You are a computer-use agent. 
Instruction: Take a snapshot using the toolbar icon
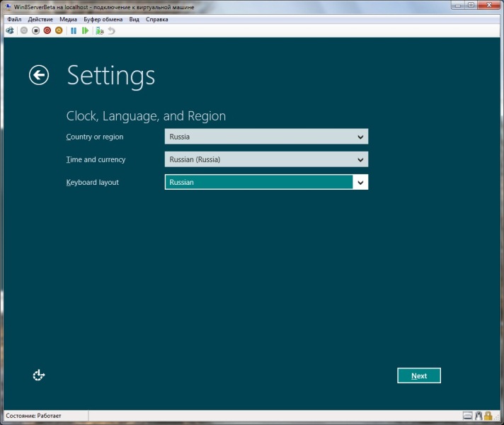click(100, 31)
